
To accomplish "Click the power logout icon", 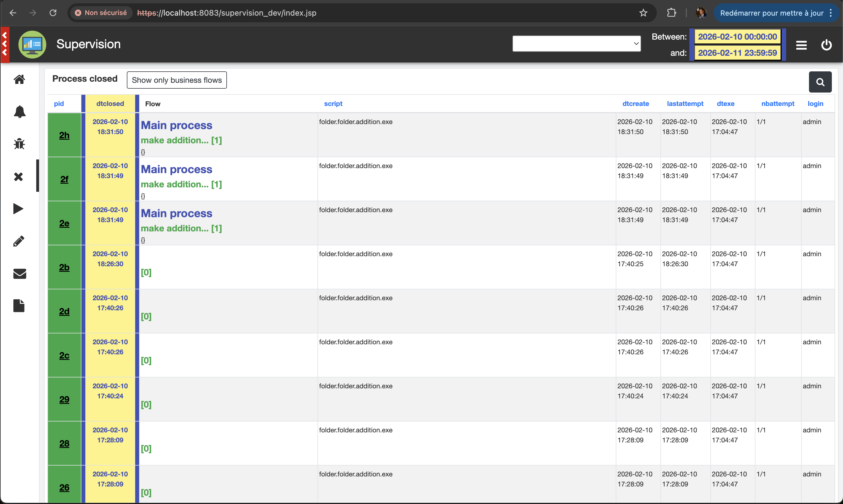I will click(826, 45).
